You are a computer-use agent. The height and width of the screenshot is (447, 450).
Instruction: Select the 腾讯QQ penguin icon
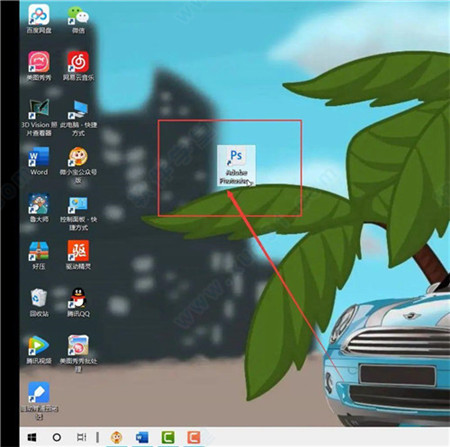tap(78, 303)
